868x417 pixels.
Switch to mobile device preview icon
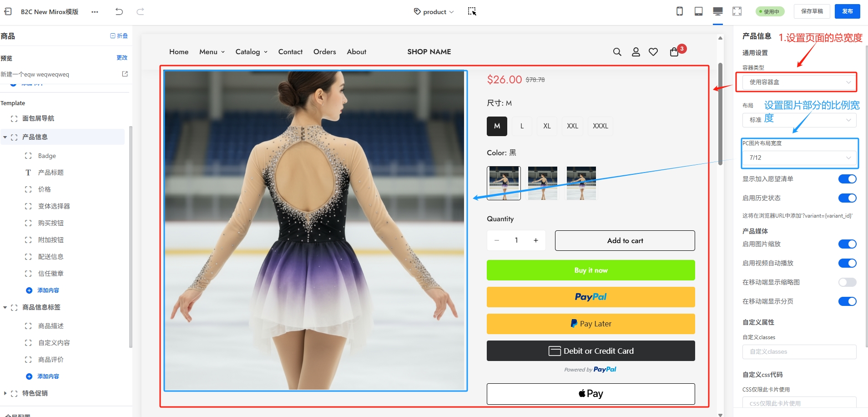pyautogui.click(x=679, y=11)
